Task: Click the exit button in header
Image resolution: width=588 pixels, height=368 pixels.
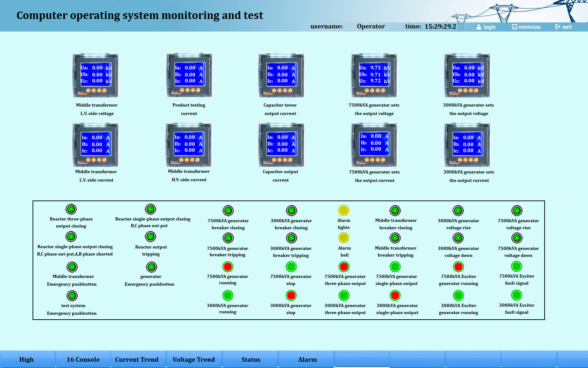Action: tap(563, 27)
